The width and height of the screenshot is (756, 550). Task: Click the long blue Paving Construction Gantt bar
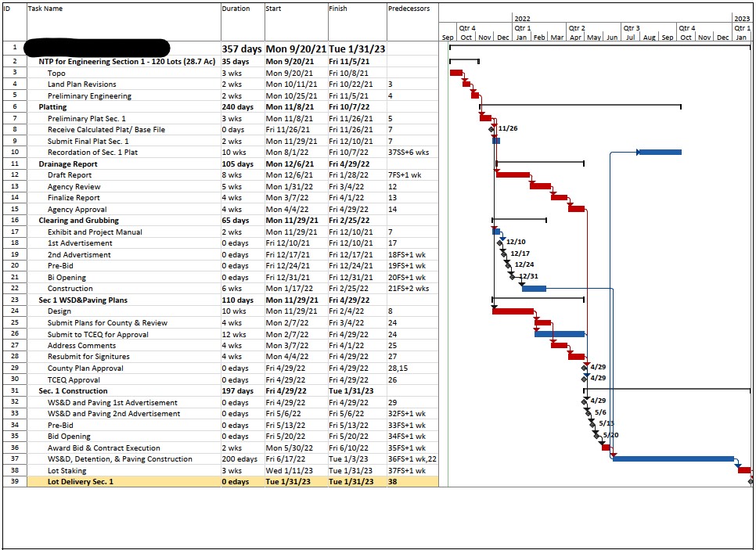(673, 459)
